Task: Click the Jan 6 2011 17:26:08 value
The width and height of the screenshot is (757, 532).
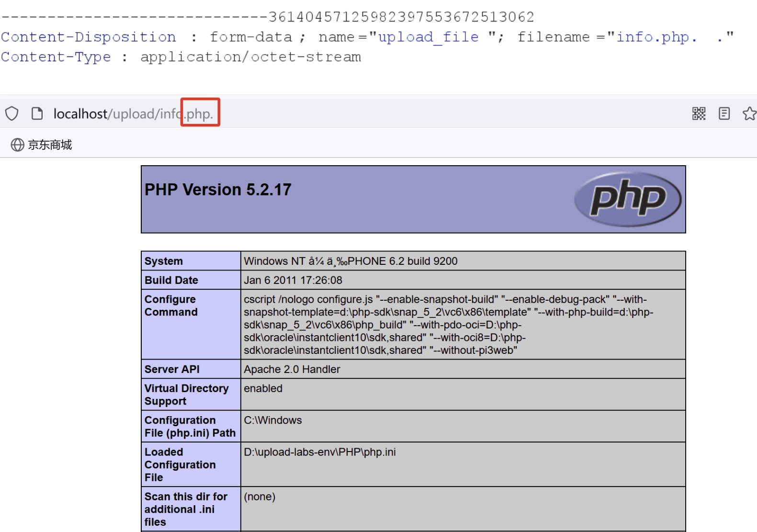Action: click(x=293, y=280)
